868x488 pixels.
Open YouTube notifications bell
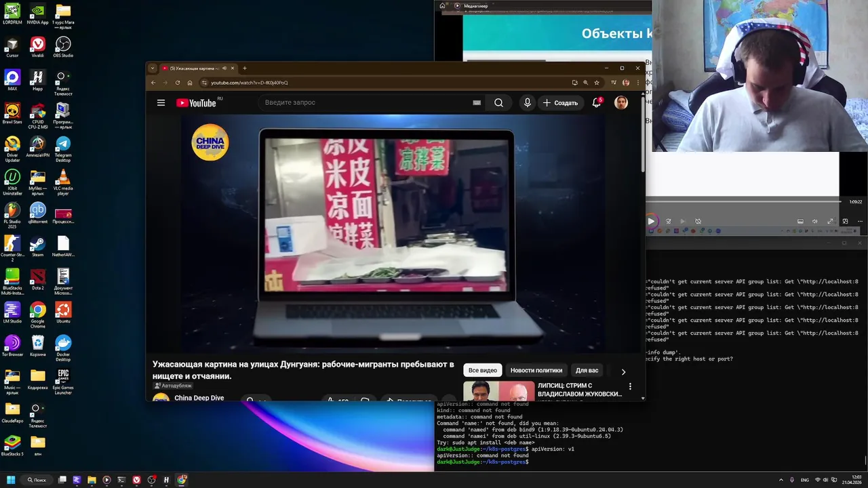tap(597, 103)
